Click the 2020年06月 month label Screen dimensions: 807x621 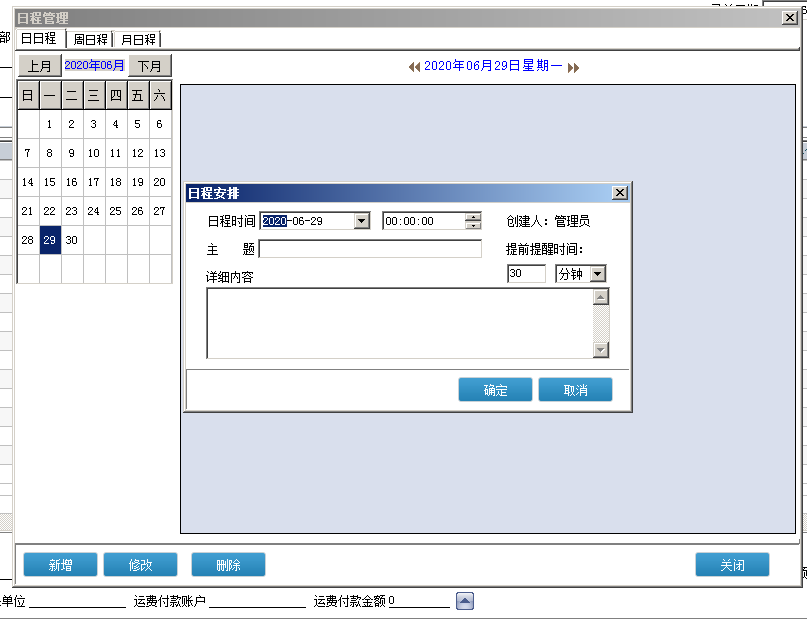(x=94, y=65)
